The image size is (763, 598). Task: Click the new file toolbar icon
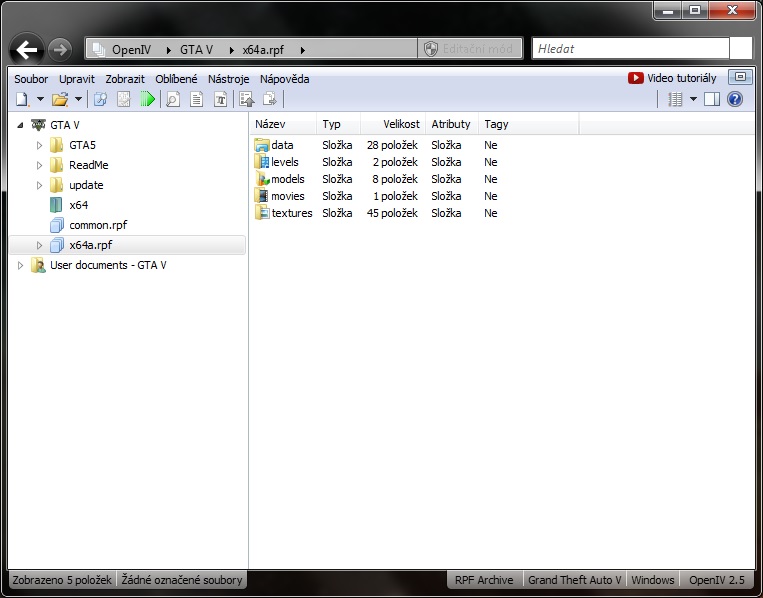[22, 99]
